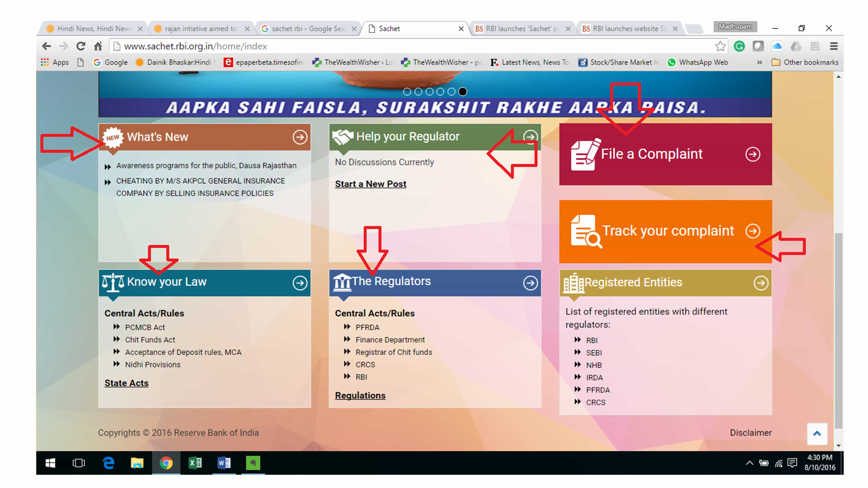868x488 pixels.
Task: Select the first carousel dot
Action: click(x=407, y=92)
